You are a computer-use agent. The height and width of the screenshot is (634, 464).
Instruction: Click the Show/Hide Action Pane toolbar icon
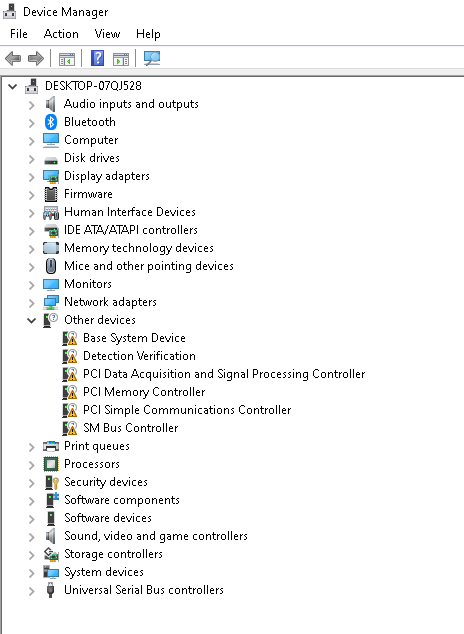point(121,59)
